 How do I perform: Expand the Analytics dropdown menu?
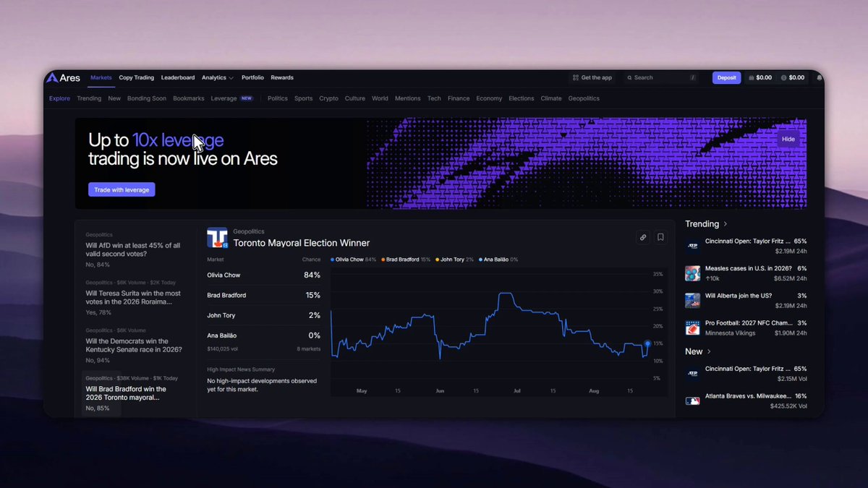(218, 78)
